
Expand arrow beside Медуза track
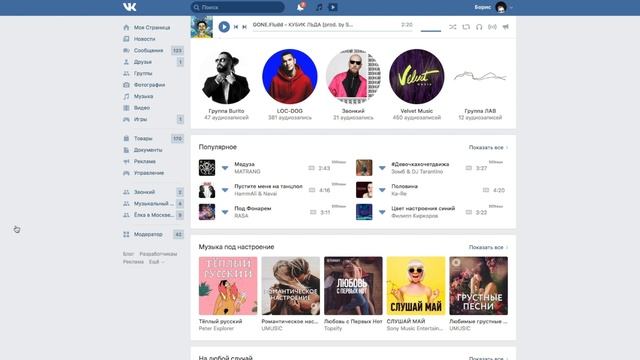pyautogui.click(x=225, y=168)
